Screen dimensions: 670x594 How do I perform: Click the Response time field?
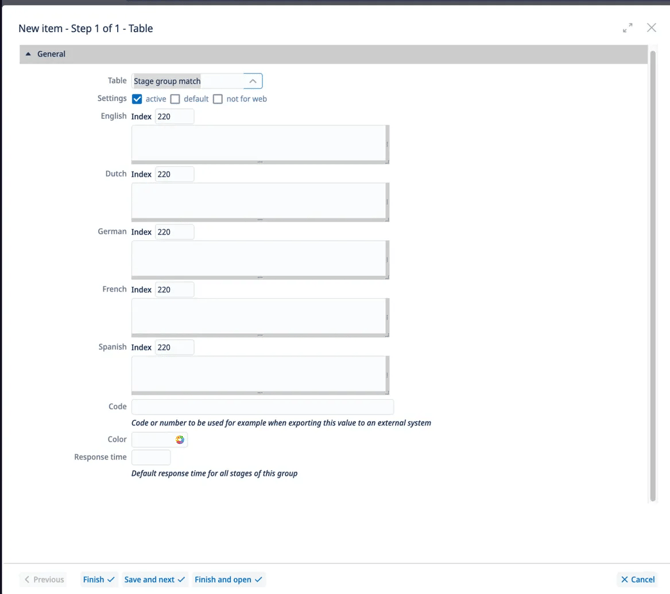tap(151, 458)
